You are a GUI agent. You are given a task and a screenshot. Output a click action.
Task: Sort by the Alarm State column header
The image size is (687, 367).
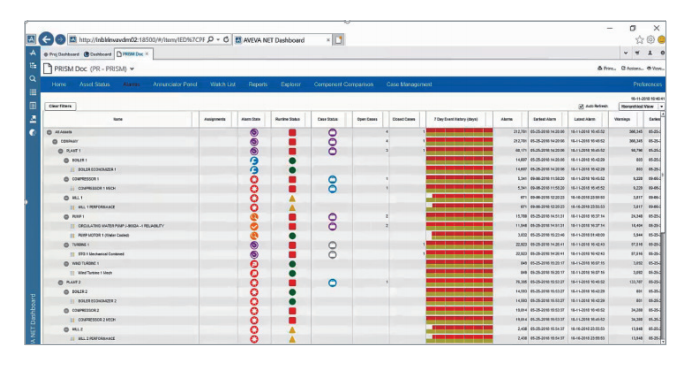251,119
